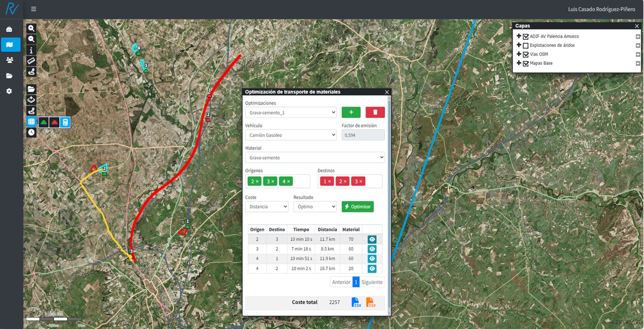Screen dimensions: 644x329
Task: Go to Siguiente results page
Action: [372, 282]
